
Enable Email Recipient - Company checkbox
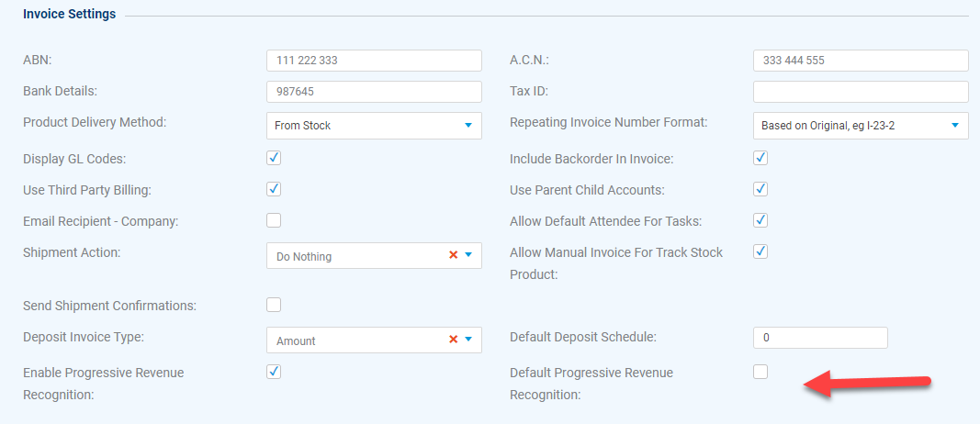(274, 220)
